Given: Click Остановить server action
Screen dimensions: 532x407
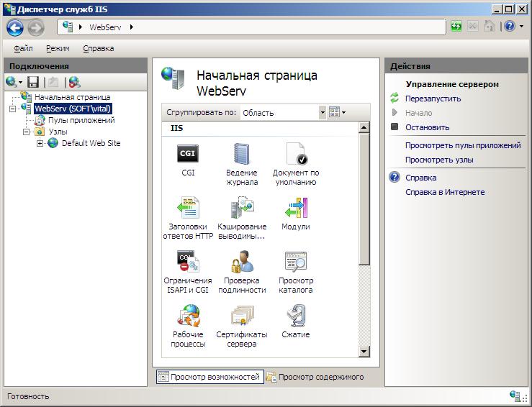Looking at the screenshot, I should click(x=427, y=127).
